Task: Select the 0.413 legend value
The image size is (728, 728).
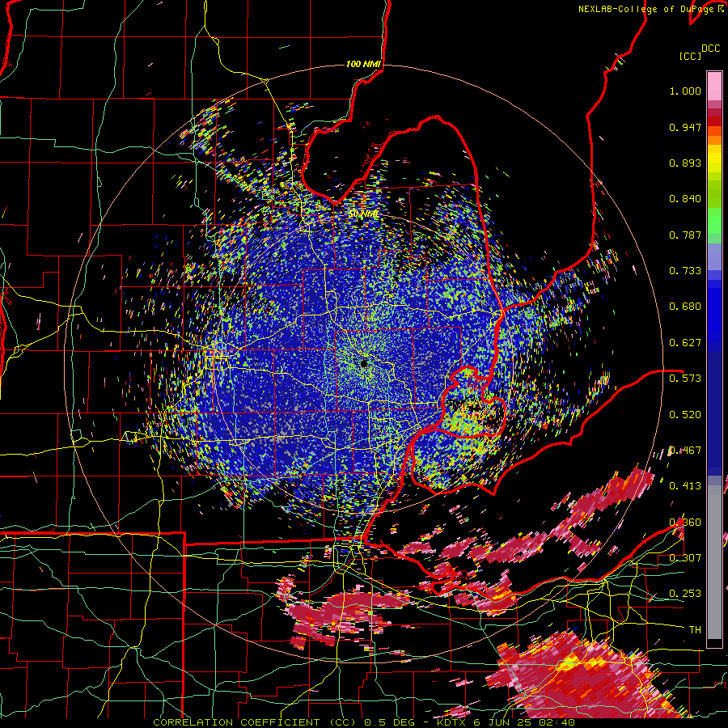Action: pos(685,486)
